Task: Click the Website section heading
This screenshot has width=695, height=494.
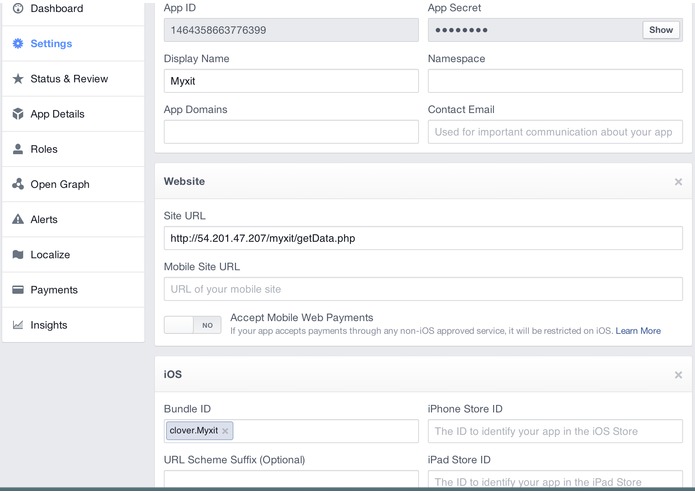Action: click(x=184, y=181)
